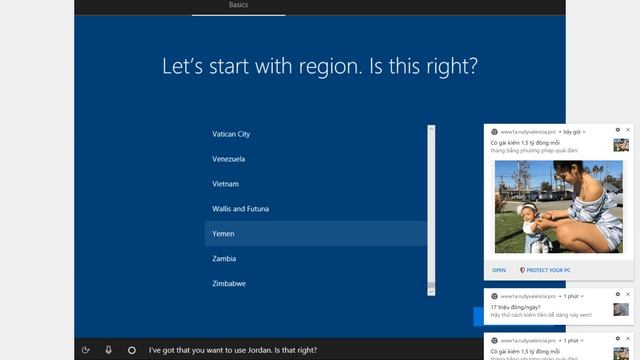Click 'Cô gái kiếm 1,5 tỷ đồng mỗi' headline in top notification
Screen dimensions: 640x360
click(x=525, y=143)
